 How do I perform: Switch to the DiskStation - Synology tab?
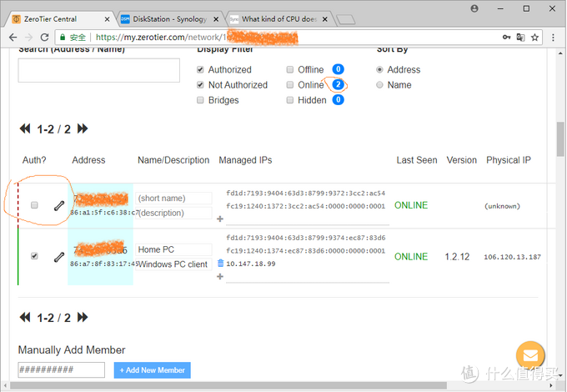[x=169, y=18]
